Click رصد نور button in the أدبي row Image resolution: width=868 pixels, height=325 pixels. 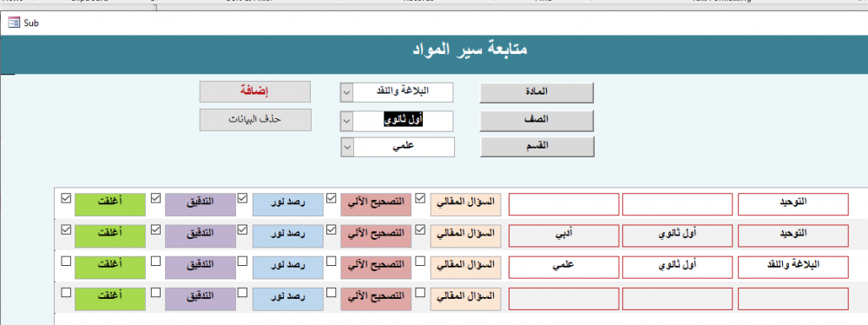(x=288, y=235)
